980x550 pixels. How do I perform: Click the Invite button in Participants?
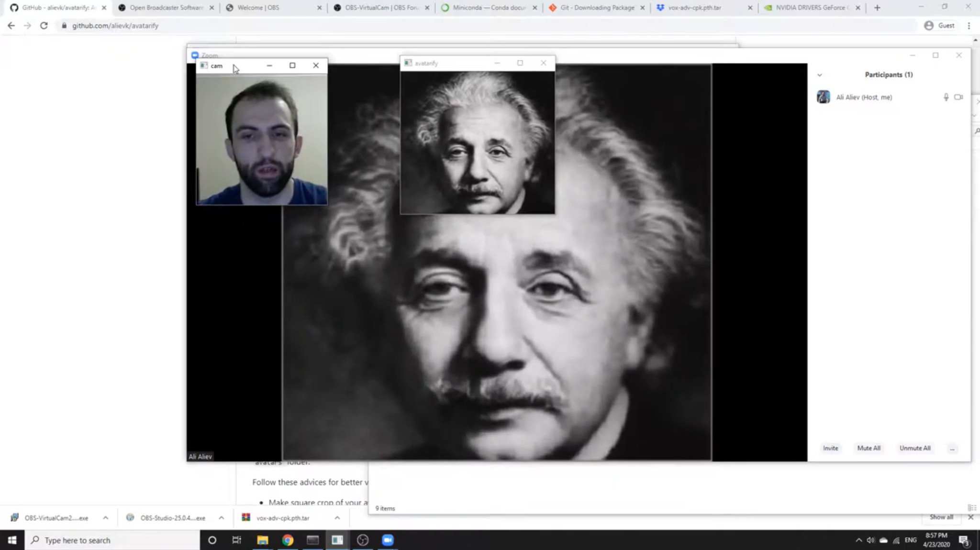coord(831,448)
